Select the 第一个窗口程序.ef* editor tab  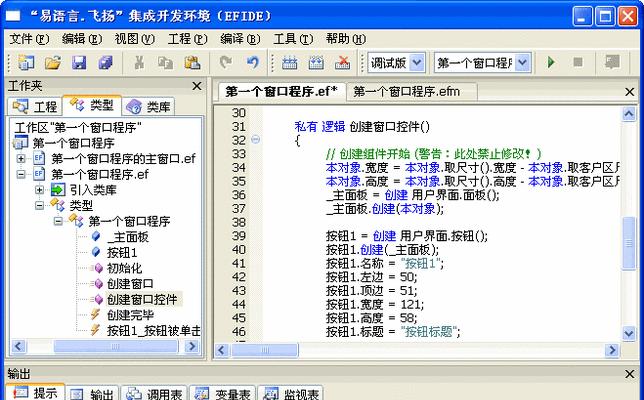pos(281,91)
